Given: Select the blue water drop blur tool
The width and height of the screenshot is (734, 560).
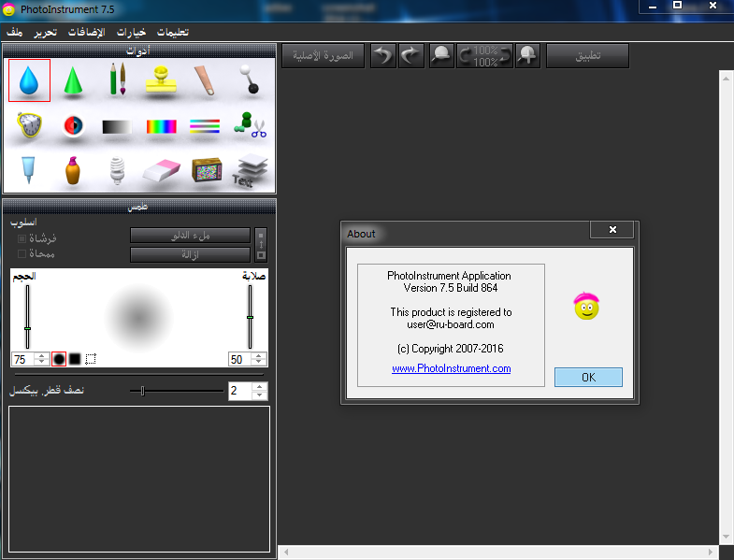Looking at the screenshot, I should tap(29, 80).
